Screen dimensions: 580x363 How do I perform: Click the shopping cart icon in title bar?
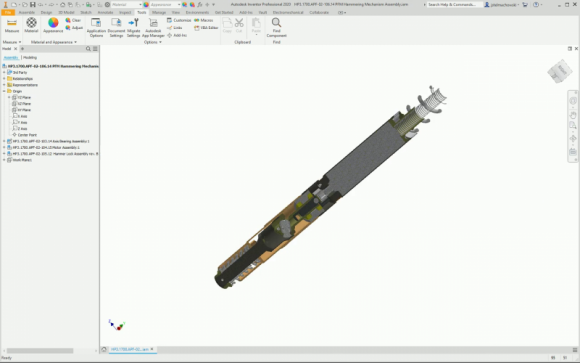(525, 4)
